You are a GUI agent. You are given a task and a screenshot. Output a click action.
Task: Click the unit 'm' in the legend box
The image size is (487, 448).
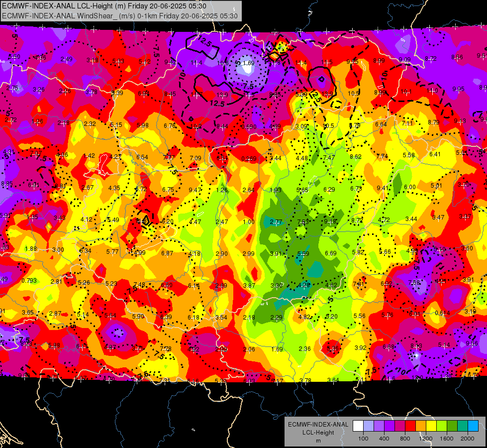coord(318,441)
